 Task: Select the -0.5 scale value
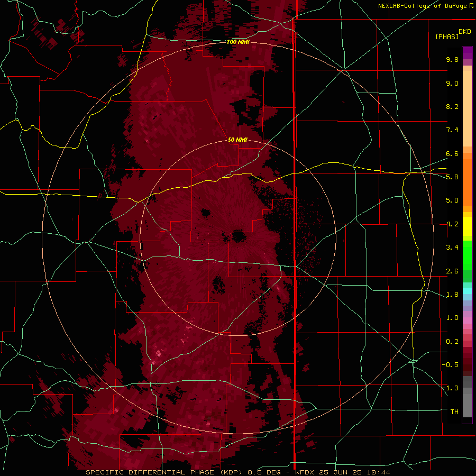450,365
